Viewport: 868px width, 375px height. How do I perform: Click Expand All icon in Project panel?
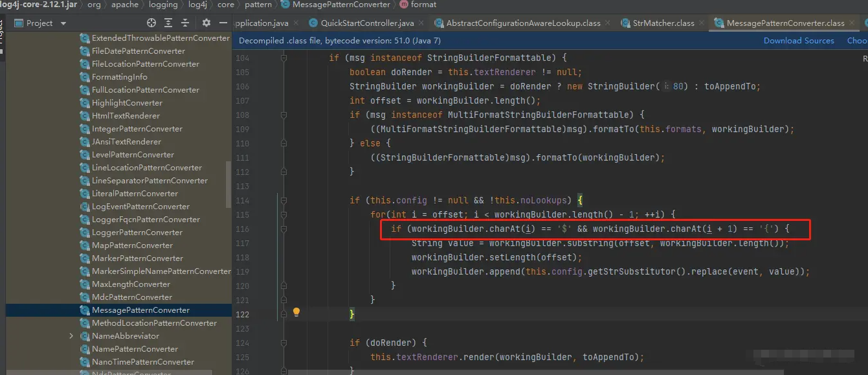coord(169,23)
